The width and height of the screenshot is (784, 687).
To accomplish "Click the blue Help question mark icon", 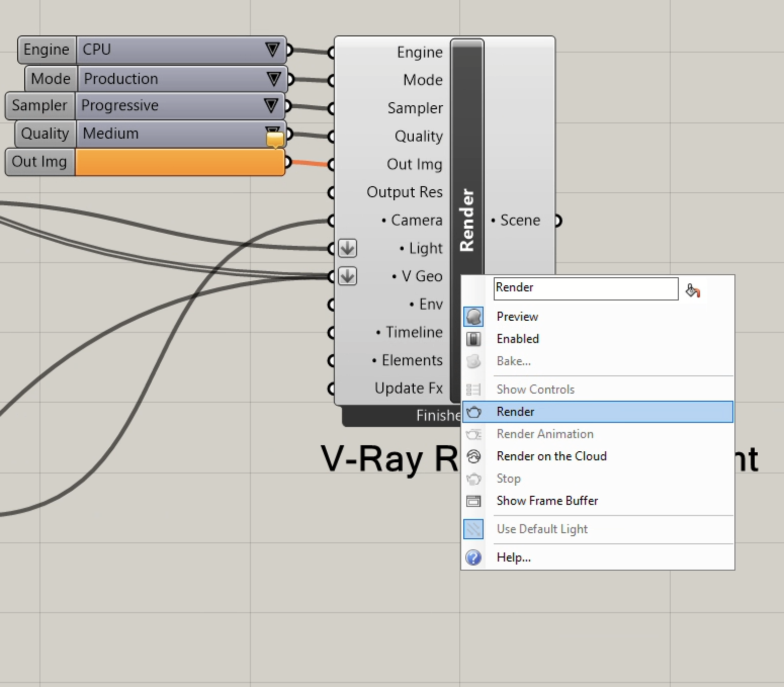I will (x=473, y=557).
